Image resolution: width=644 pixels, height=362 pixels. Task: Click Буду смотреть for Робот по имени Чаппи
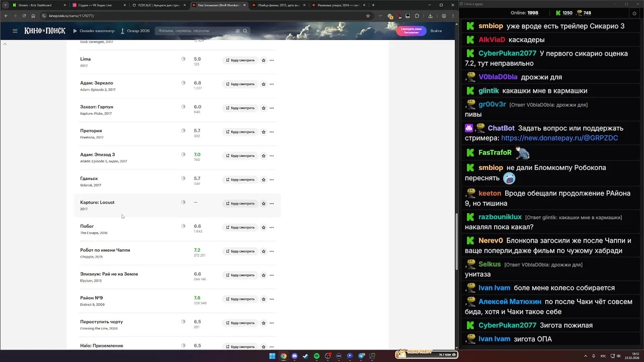[x=240, y=251]
